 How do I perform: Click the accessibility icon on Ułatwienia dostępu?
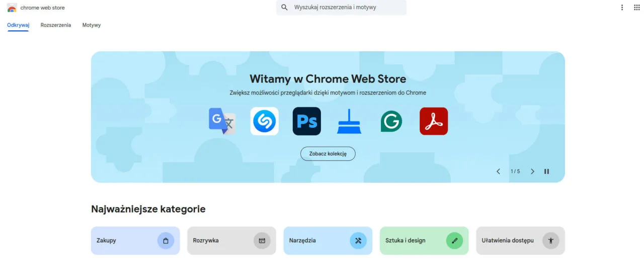[550, 241]
